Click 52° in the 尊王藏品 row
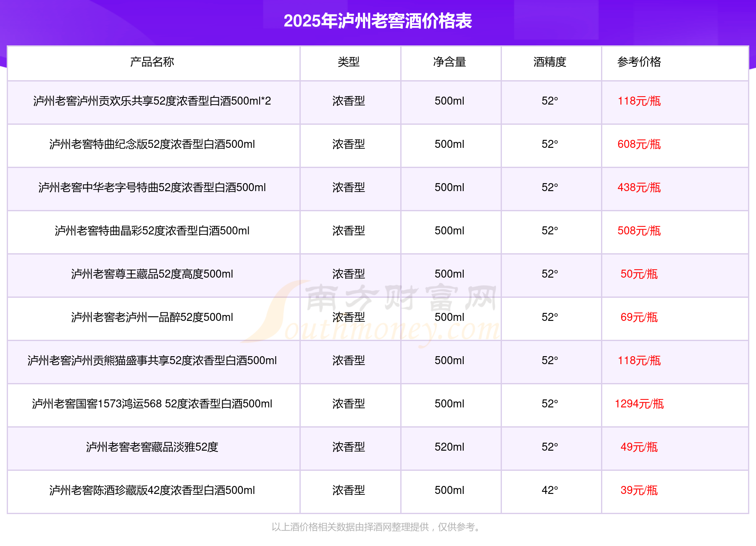Image resolution: width=756 pixels, height=546 pixels. [x=550, y=274]
